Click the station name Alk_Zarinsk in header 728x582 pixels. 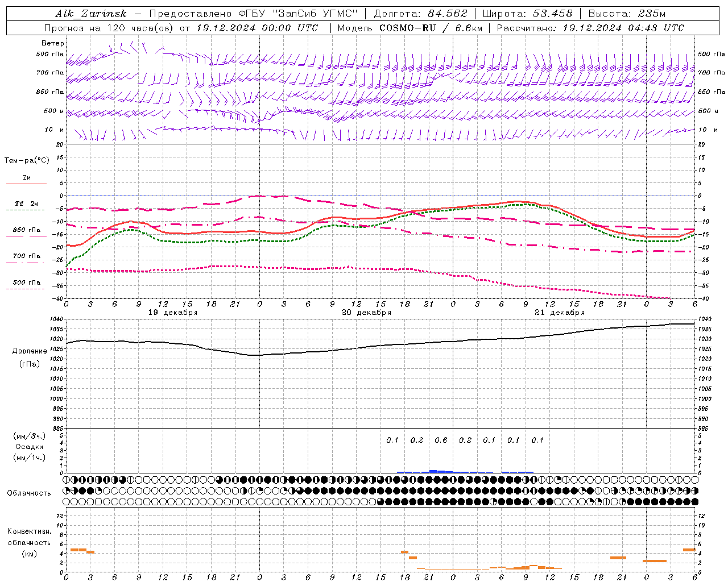(x=90, y=14)
